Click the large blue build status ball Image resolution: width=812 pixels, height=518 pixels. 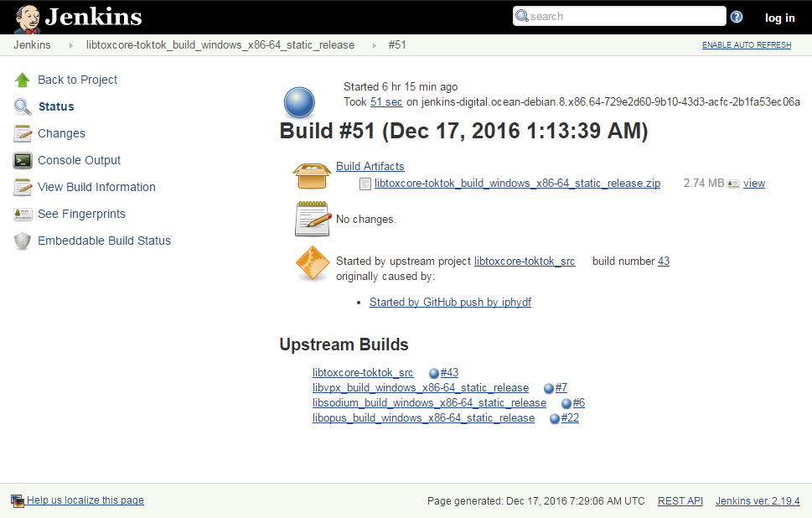point(299,102)
